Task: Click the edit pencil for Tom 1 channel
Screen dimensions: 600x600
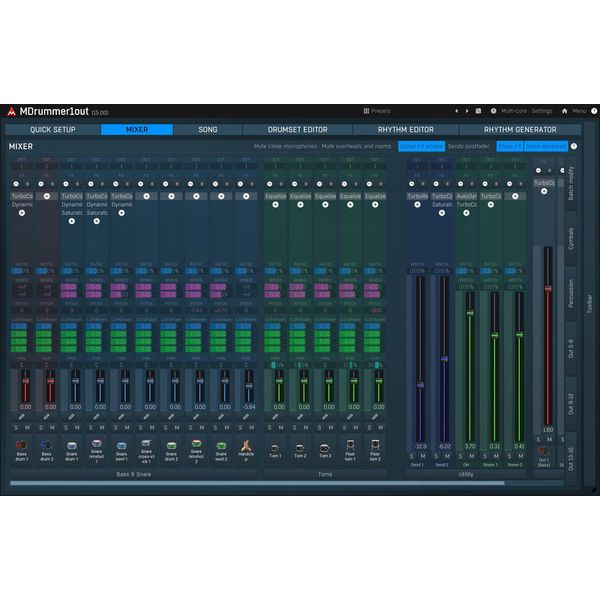Action: [275, 417]
